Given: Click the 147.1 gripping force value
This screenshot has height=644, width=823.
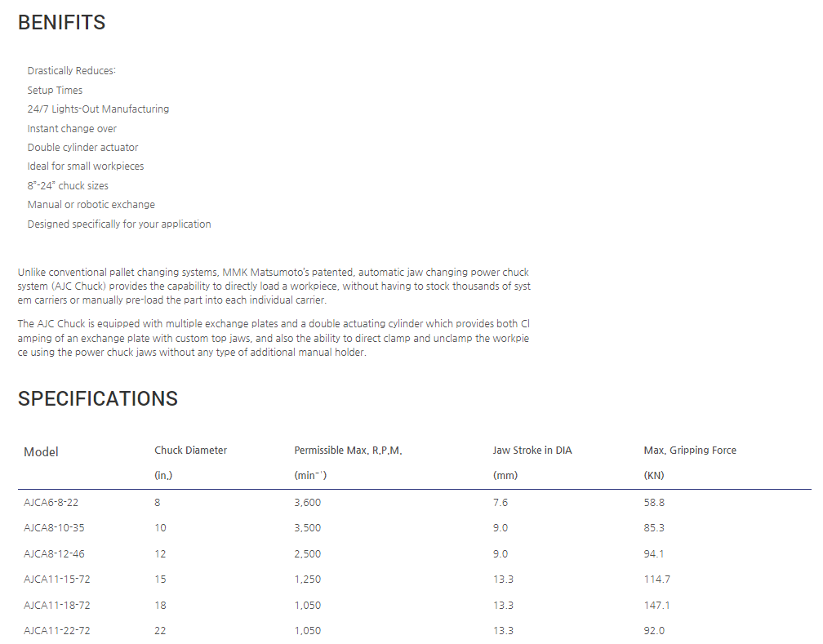Looking at the screenshot, I should [655, 606].
